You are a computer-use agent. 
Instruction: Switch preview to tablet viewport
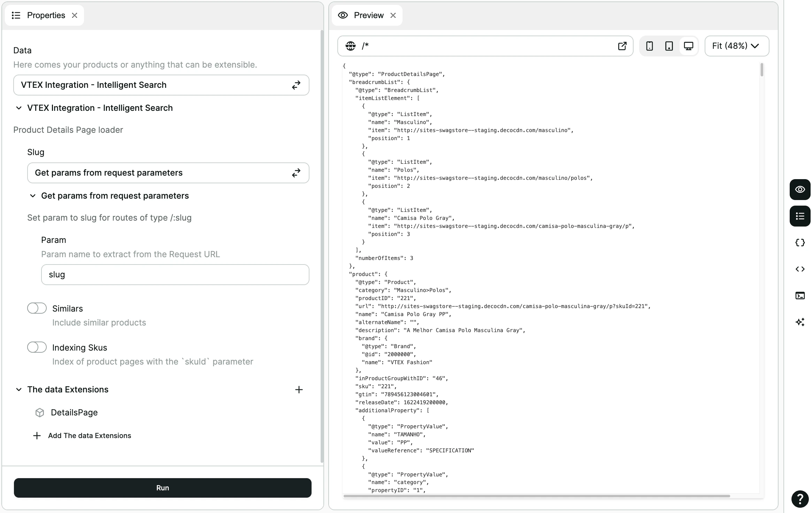coord(669,46)
